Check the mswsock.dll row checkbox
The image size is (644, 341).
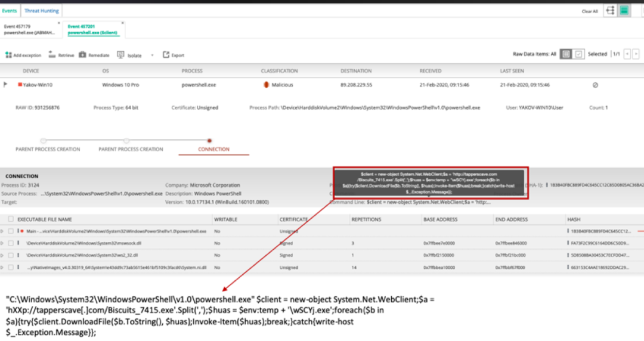pos(11,243)
